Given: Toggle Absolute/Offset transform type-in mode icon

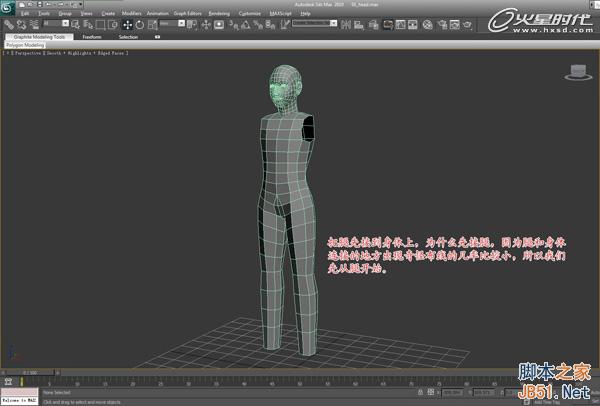Looking at the screenshot, I should pyautogui.click(x=431, y=392).
